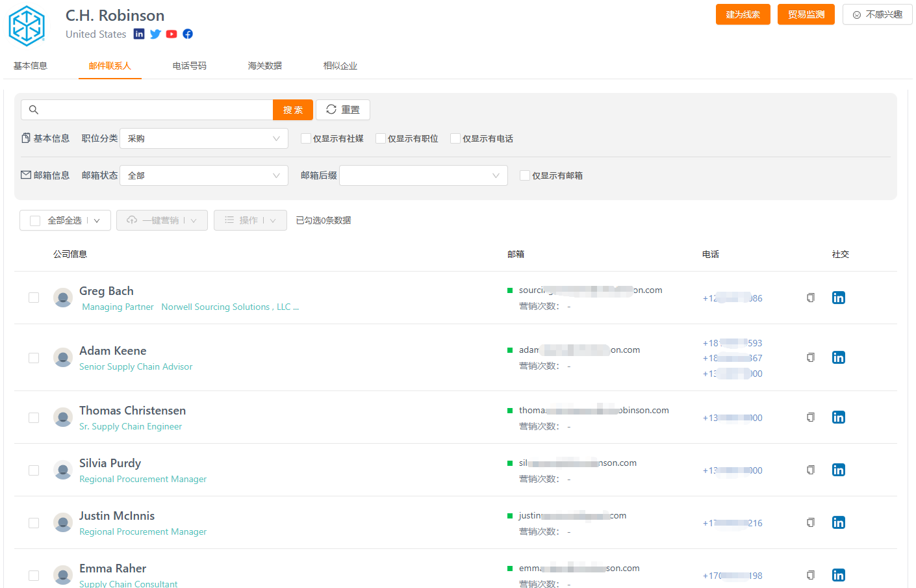Copy Thomas Christensen's phone number icon

(811, 417)
